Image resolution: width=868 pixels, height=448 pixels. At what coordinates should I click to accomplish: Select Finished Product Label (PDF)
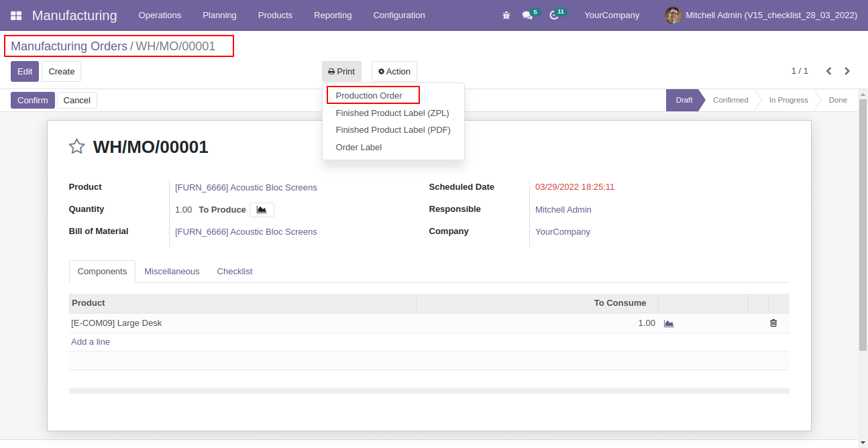coord(393,130)
